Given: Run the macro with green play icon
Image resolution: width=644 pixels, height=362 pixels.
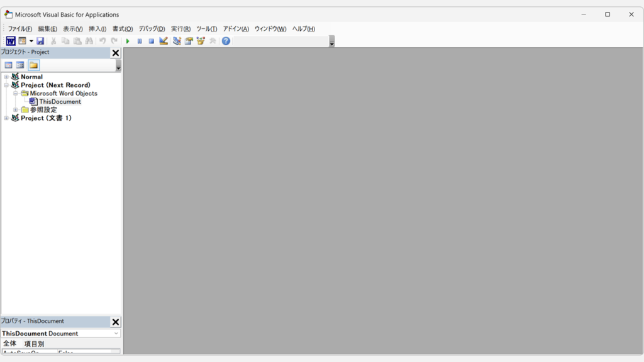Looking at the screenshot, I should click(x=128, y=41).
